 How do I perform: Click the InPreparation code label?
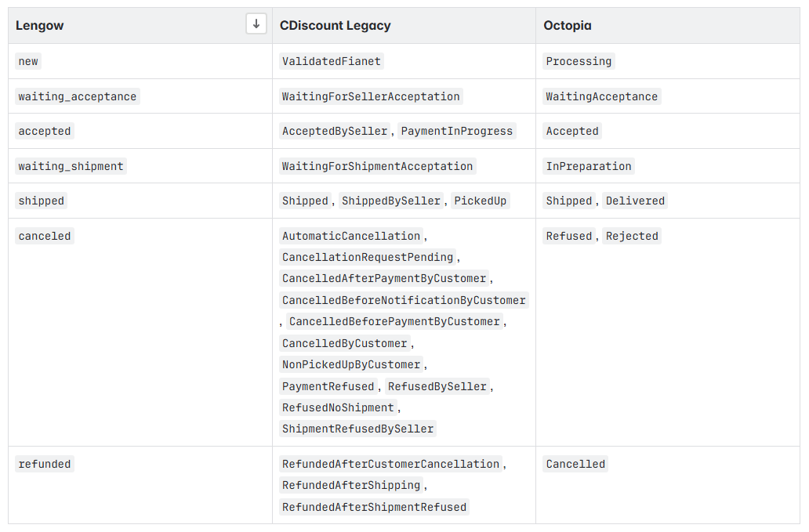(589, 166)
